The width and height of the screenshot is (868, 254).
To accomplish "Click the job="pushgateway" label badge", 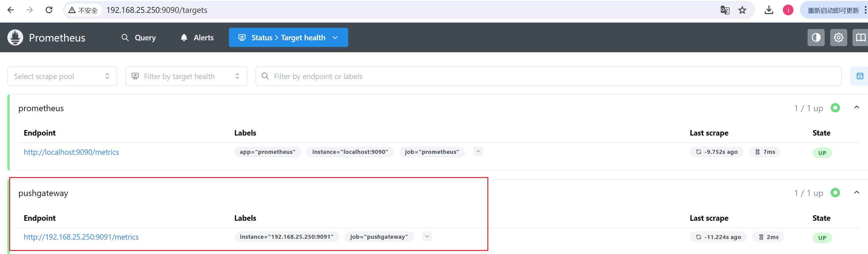I will point(379,237).
